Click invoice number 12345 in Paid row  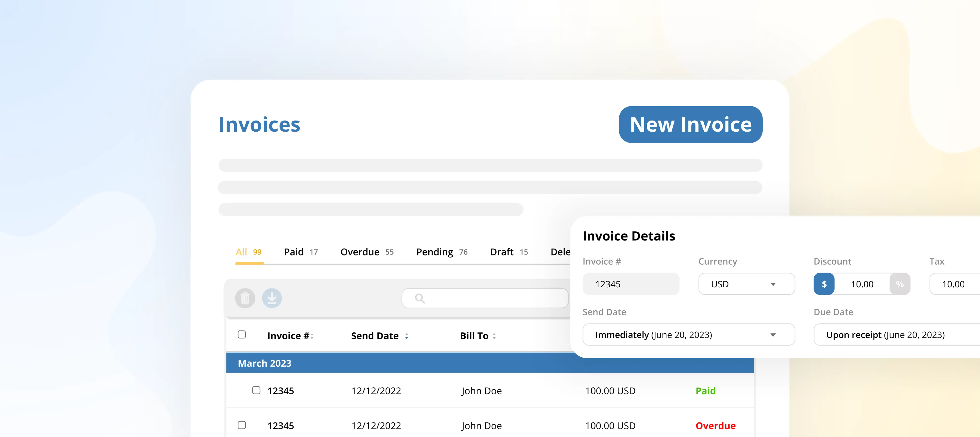pos(280,390)
